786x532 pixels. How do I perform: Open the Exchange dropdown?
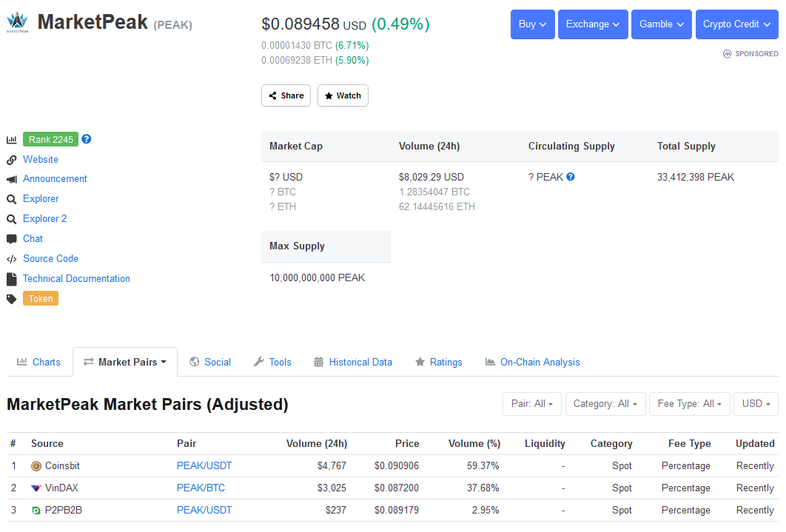(593, 24)
